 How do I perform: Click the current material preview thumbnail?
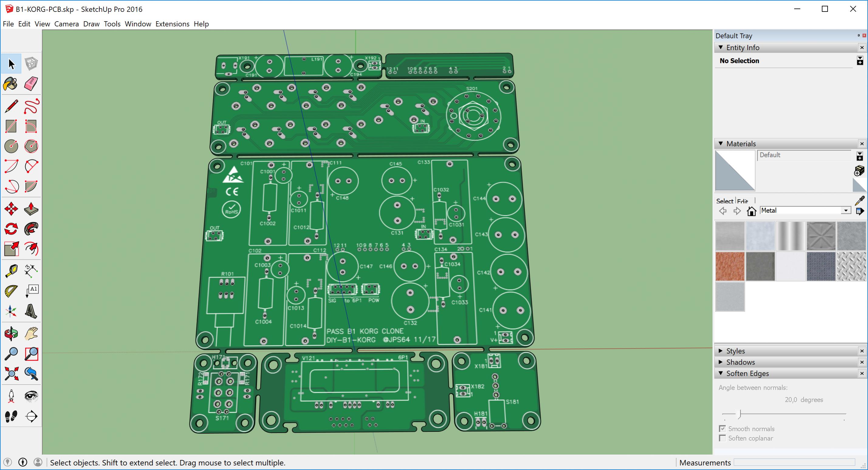coord(735,170)
